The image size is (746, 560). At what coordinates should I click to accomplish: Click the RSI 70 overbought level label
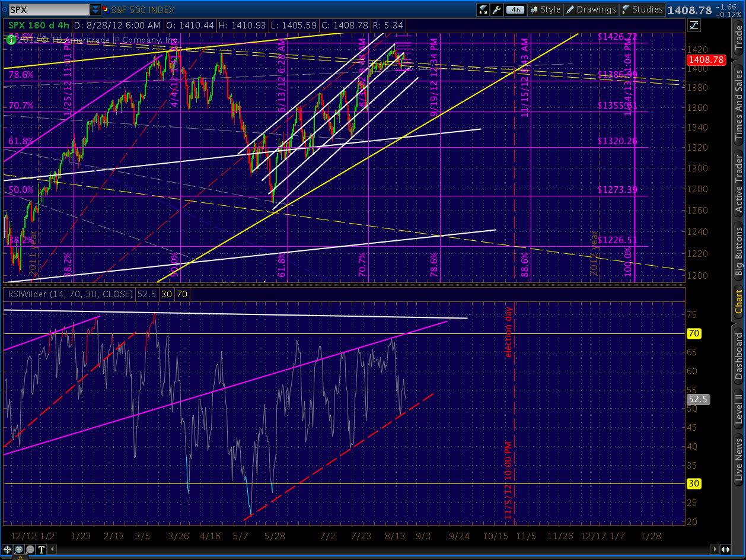[694, 334]
